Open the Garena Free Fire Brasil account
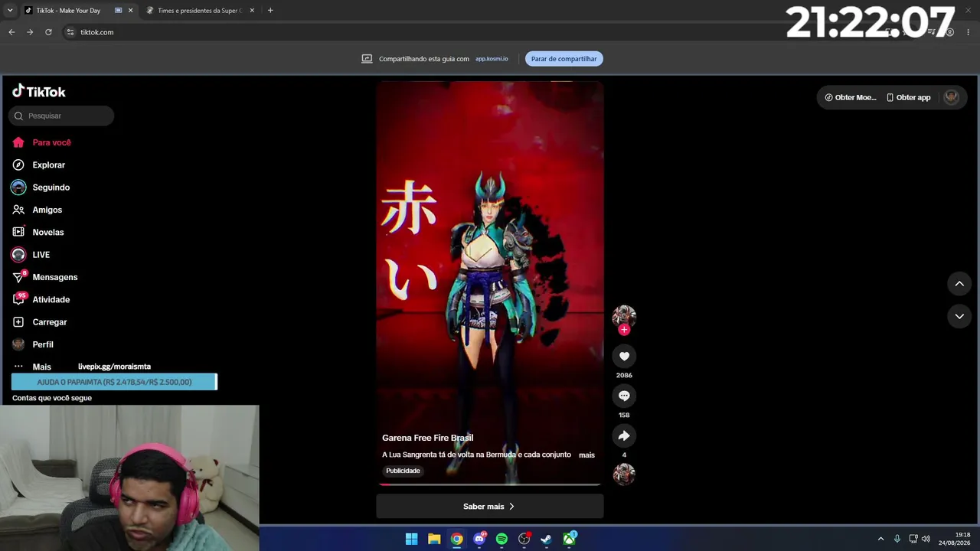Image resolution: width=980 pixels, height=551 pixels. pos(427,438)
